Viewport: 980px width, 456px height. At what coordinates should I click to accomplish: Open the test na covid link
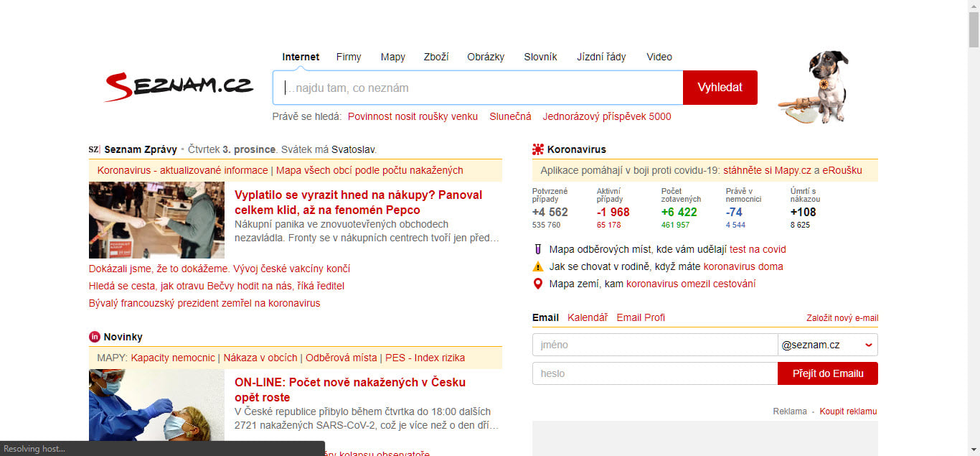[758, 249]
